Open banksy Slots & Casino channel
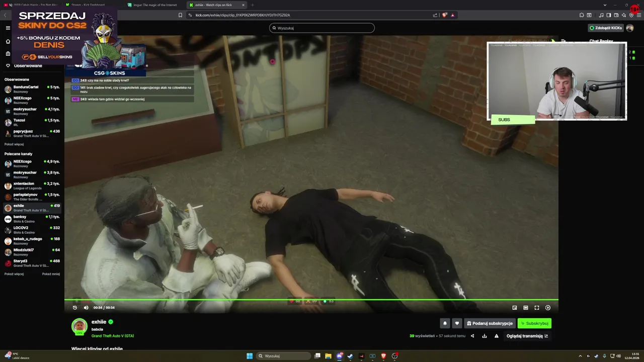The height and width of the screenshot is (362, 644). tap(32, 219)
